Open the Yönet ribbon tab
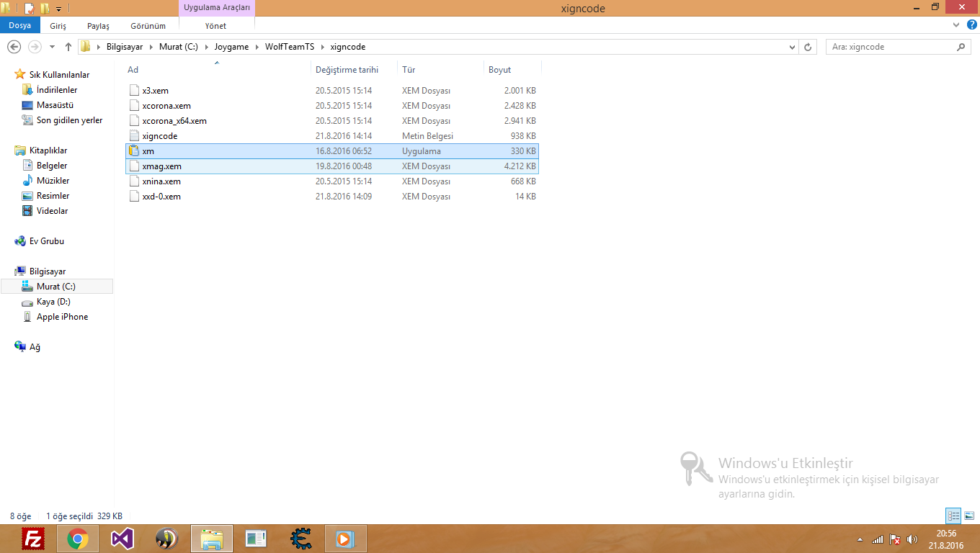 [215, 26]
